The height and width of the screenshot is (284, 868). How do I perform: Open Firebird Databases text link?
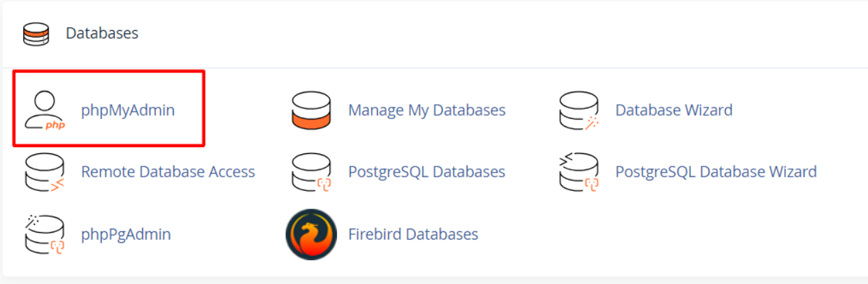pyautogui.click(x=413, y=234)
